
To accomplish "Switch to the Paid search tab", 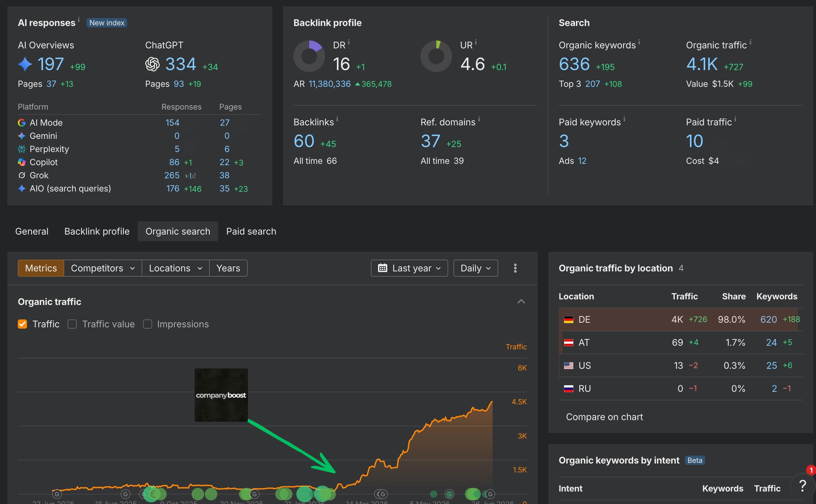I will click(x=251, y=231).
